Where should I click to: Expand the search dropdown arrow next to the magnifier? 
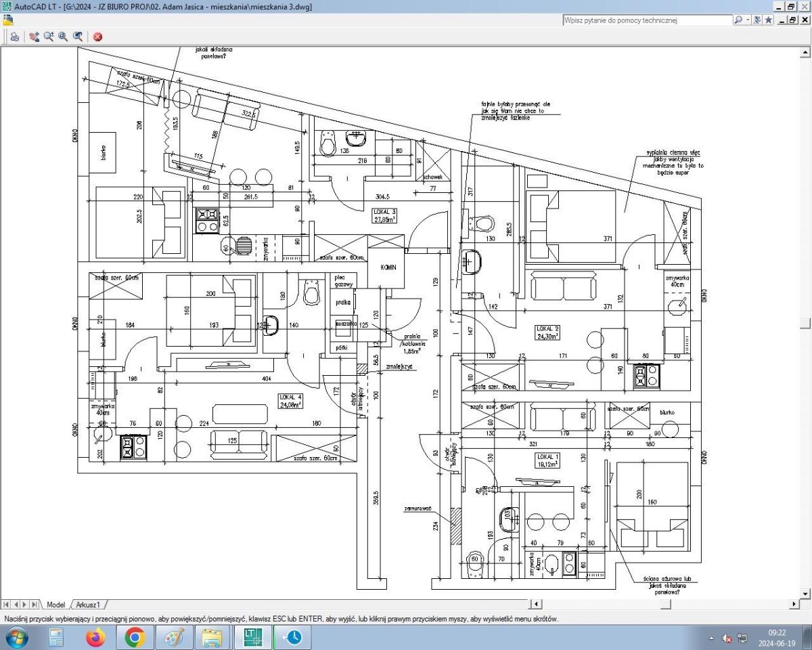pos(747,20)
